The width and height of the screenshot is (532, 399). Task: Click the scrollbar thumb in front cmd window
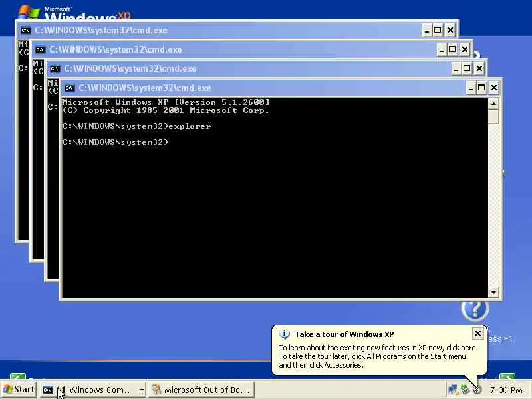493,117
